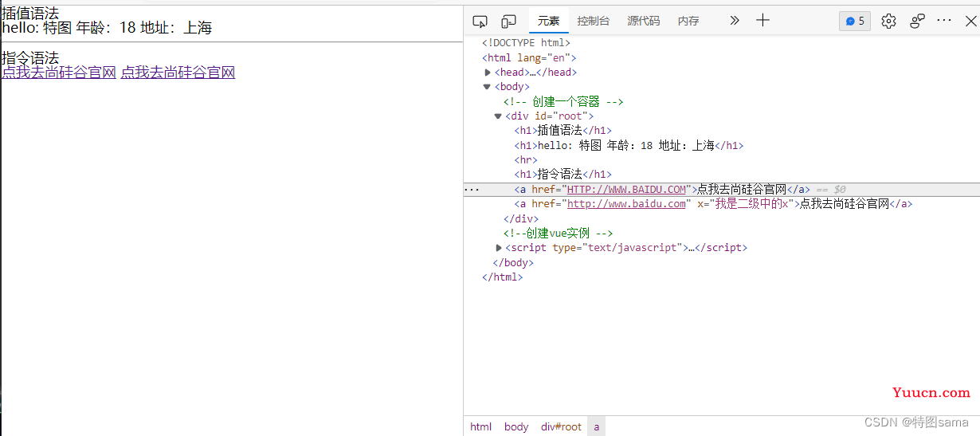Collapse the div id="root" node

[x=498, y=116]
